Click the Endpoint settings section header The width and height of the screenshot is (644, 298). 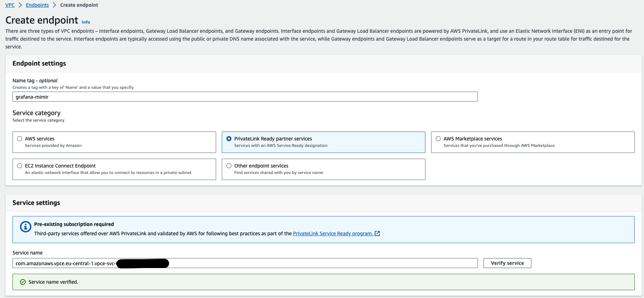coord(39,63)
